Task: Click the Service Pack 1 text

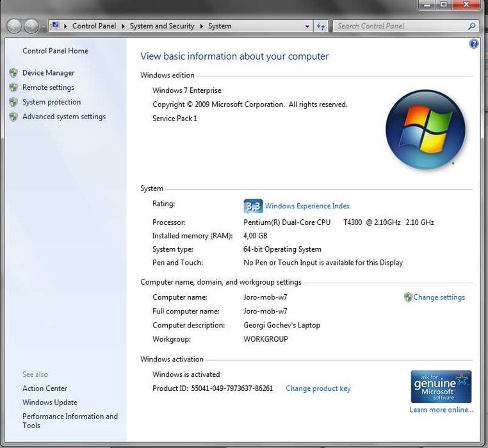Action: coord(175,119)
